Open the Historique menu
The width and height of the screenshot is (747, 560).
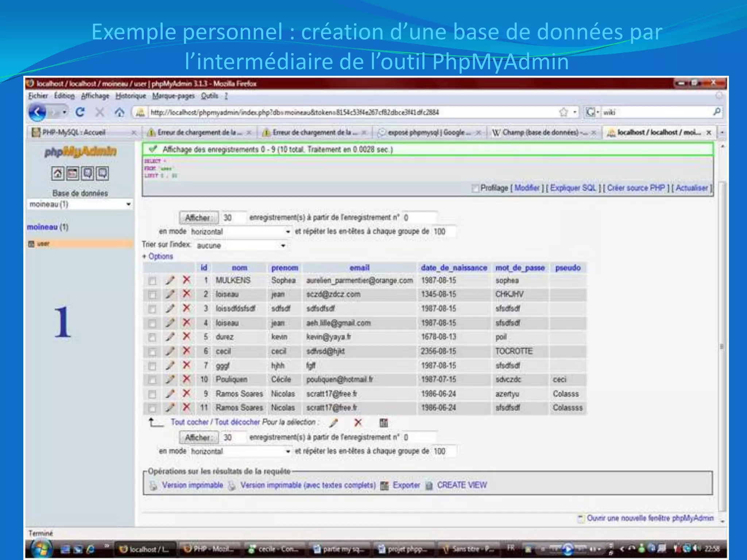pyautogui.click(x=131, y=96)
